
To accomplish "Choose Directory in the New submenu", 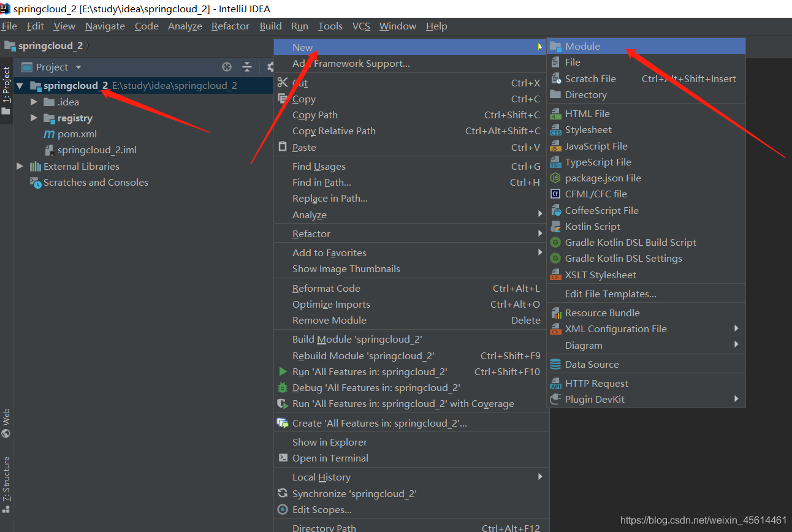I will tap(645, 94).
